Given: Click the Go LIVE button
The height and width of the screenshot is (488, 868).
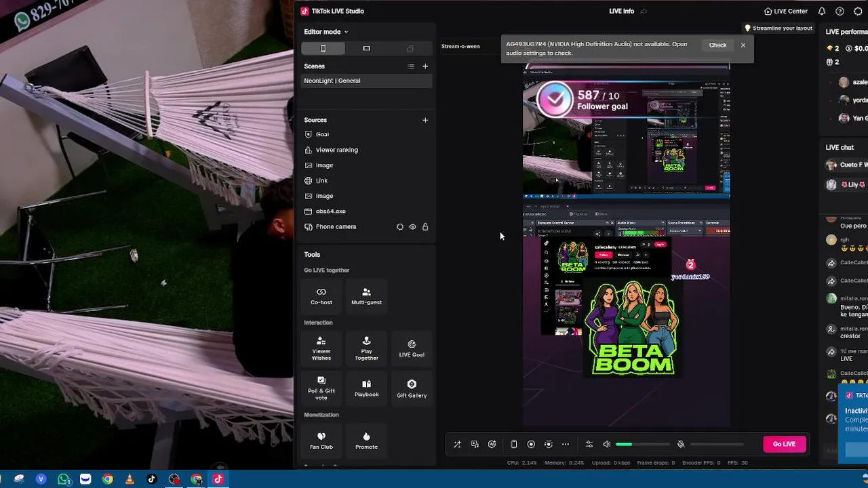Looking at the screenshot, I should click(784, 444).
